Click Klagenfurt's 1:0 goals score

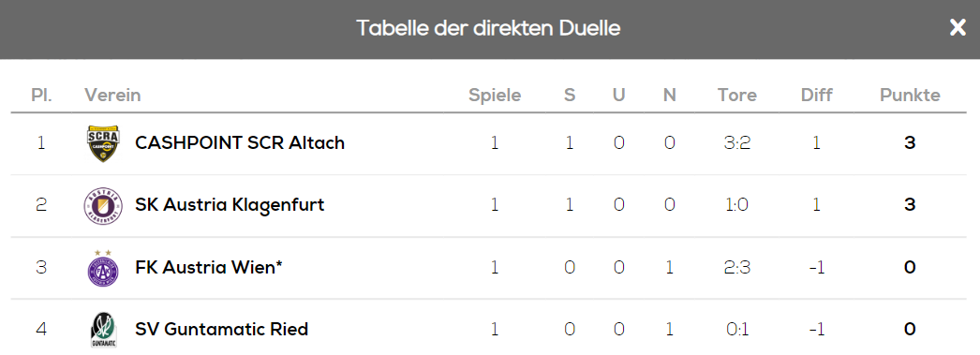[x=737, y=205]
